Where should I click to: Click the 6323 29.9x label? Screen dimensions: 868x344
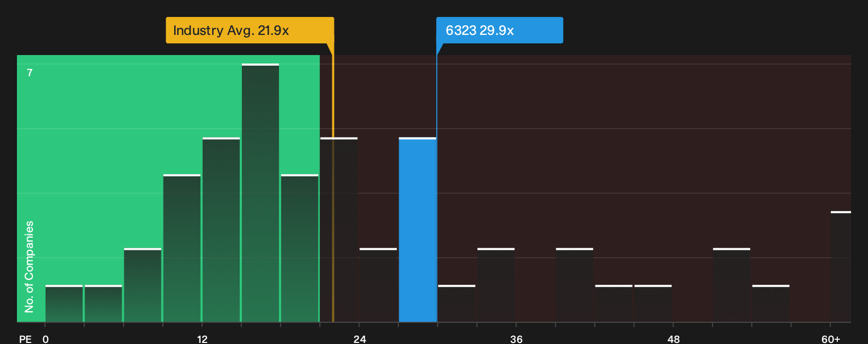[499, 30]
